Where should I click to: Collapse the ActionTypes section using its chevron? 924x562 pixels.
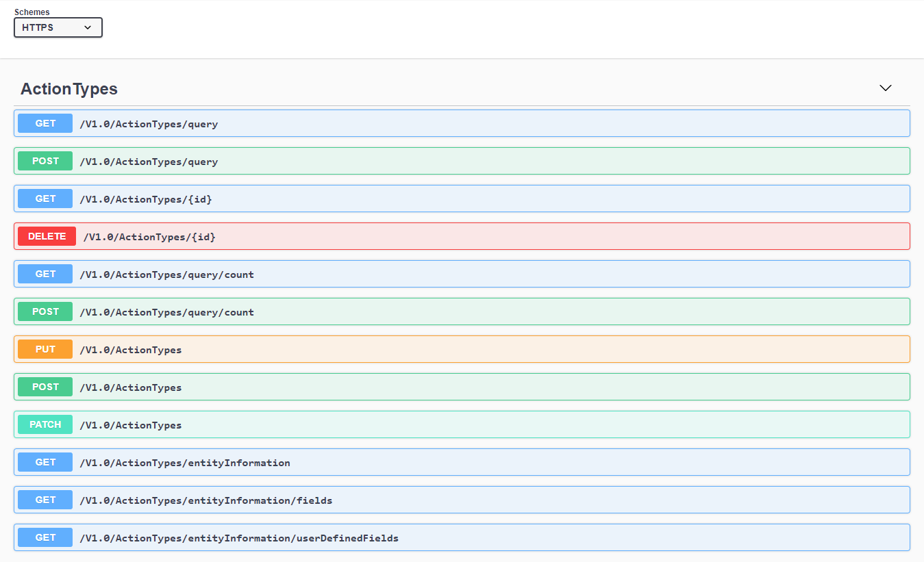(885, 88)
